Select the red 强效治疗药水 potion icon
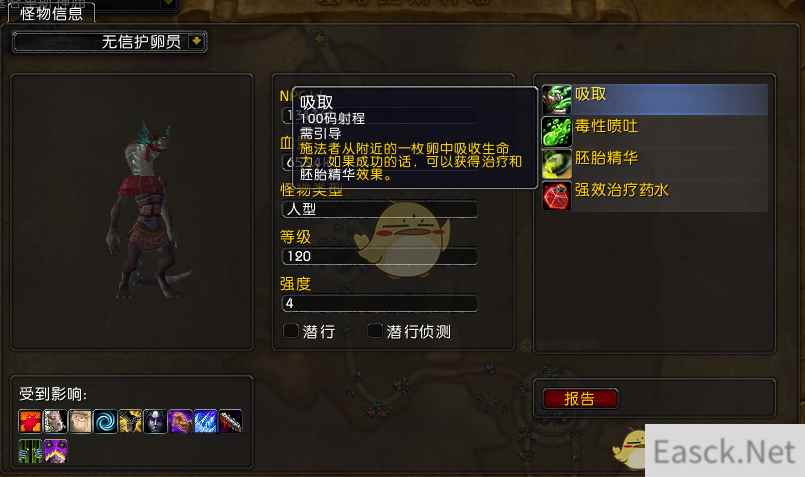 tap(557, 196)
